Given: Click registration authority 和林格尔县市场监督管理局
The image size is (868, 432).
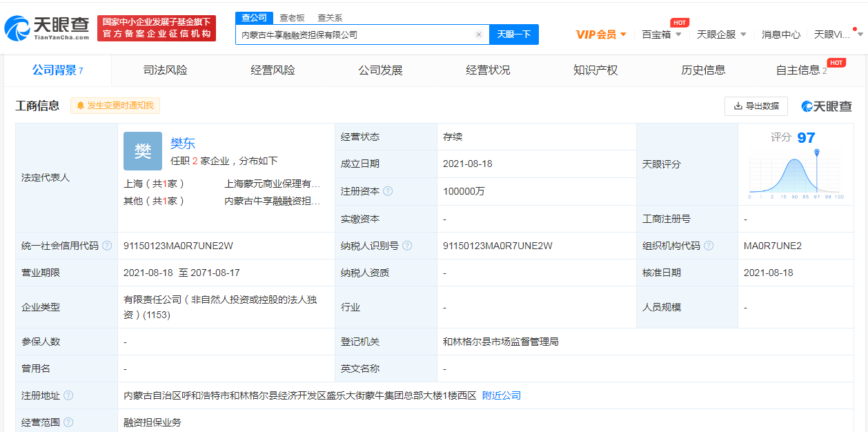Looking at the screenshot, I should pyautogui.click(x=501, y=342).
